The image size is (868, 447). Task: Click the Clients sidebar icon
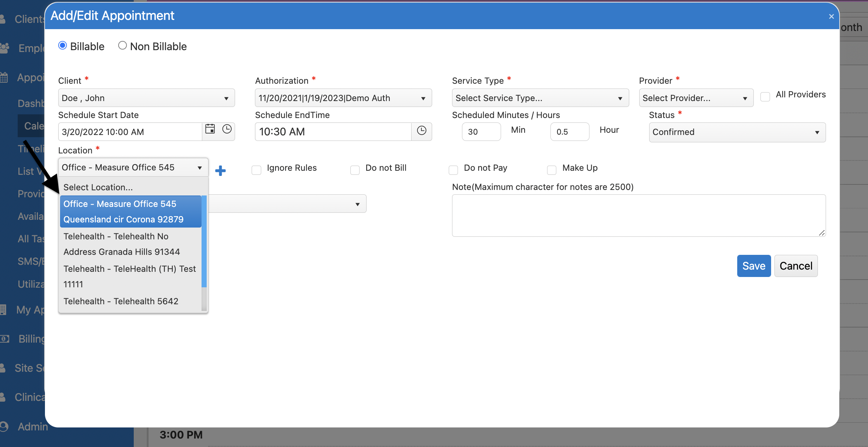click(x=3, y=19)
